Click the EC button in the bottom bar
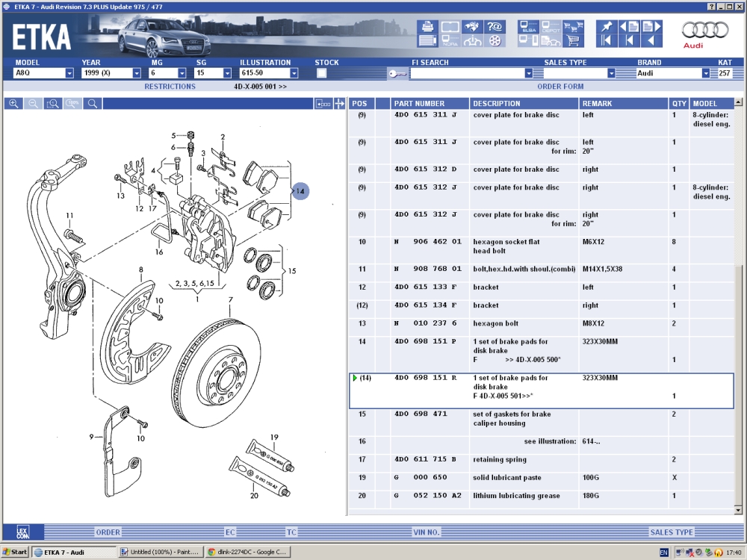This screenshot has height=560, width=747. click(230, 532)
